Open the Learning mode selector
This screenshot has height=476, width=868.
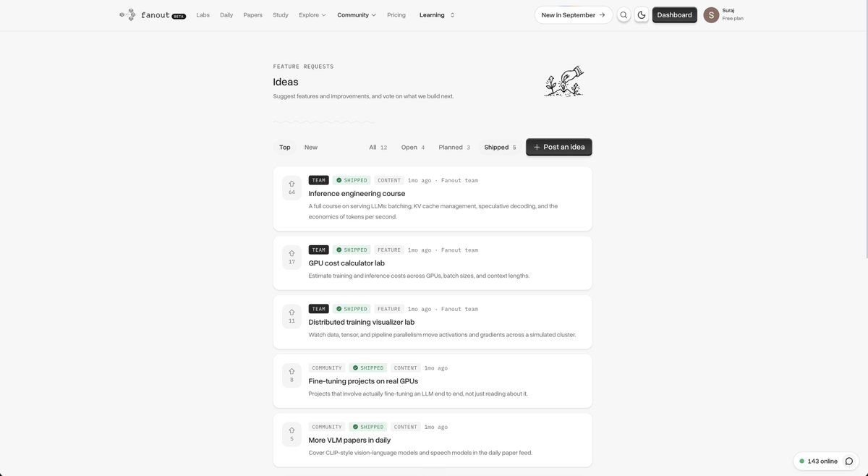(x=437, y=14)
